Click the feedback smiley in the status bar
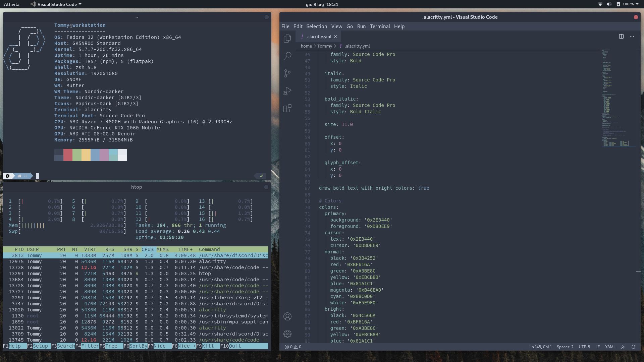The image size is (644, 362). [x=623, y=347]
